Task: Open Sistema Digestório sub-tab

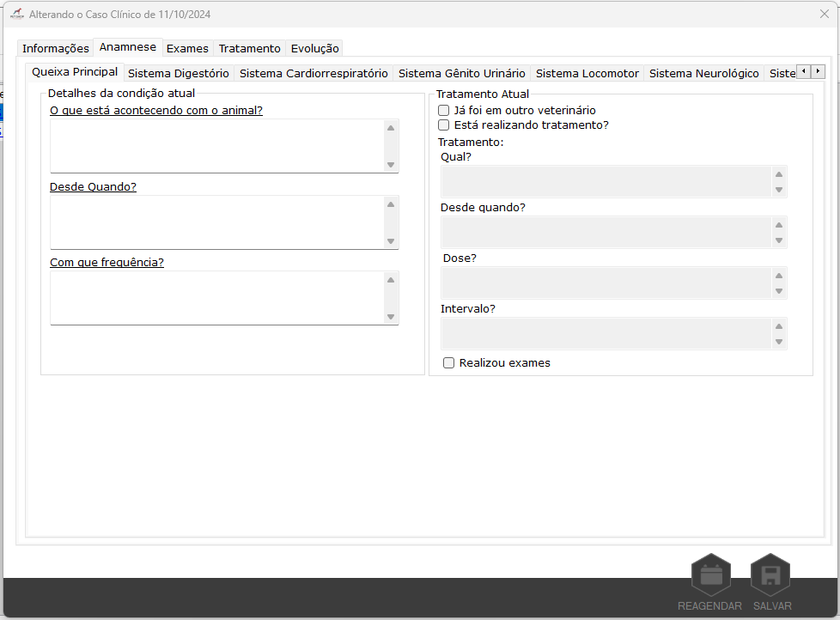Action: tap(179, 73)
